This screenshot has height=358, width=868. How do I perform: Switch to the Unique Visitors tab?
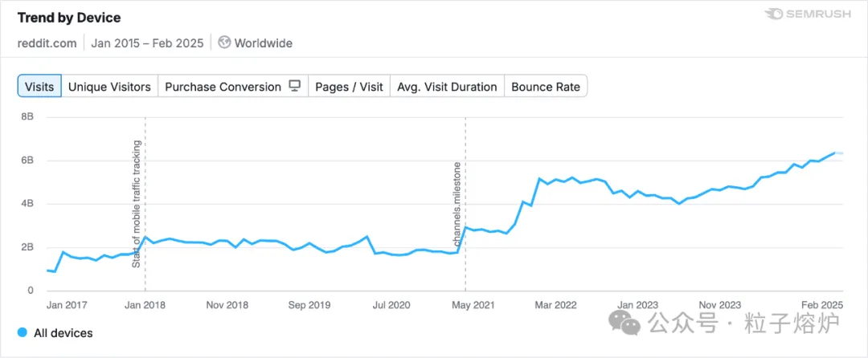coord(109,87)
